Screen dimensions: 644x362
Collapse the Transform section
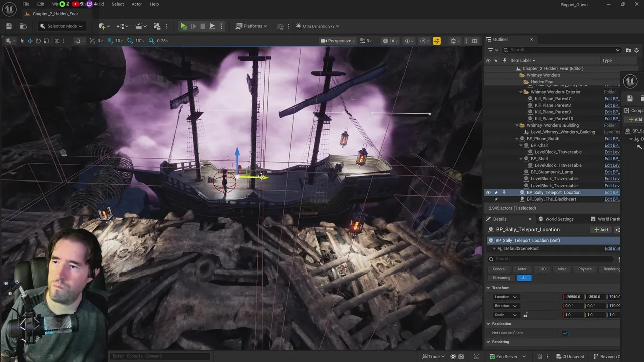coord(488,288)
